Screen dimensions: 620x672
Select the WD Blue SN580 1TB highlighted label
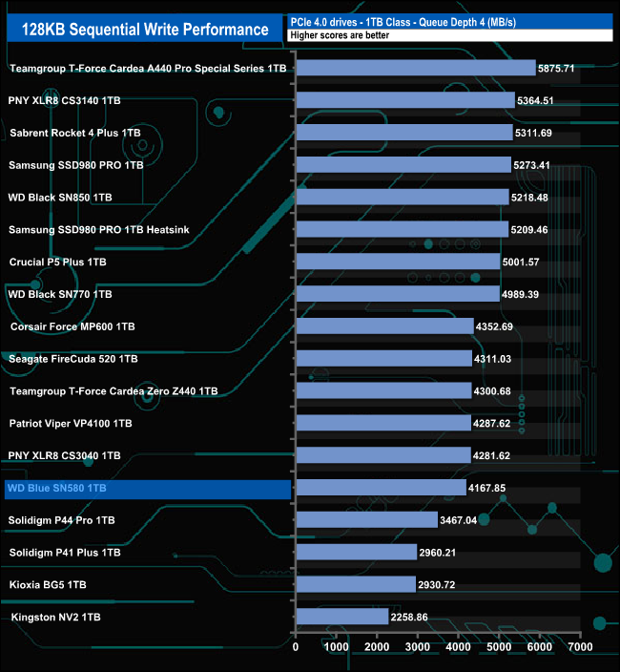pos(148,489)
